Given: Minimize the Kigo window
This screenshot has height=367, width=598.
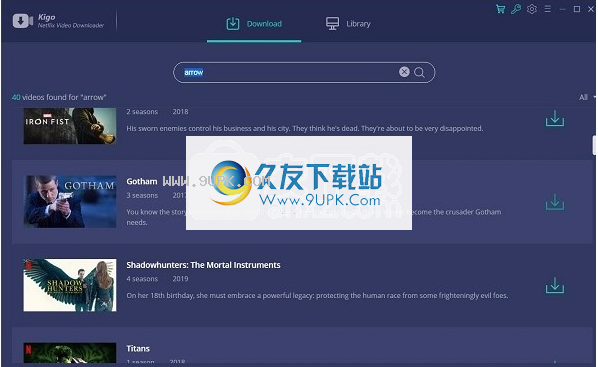Looking at the screenshot, I should coord(562,9).
